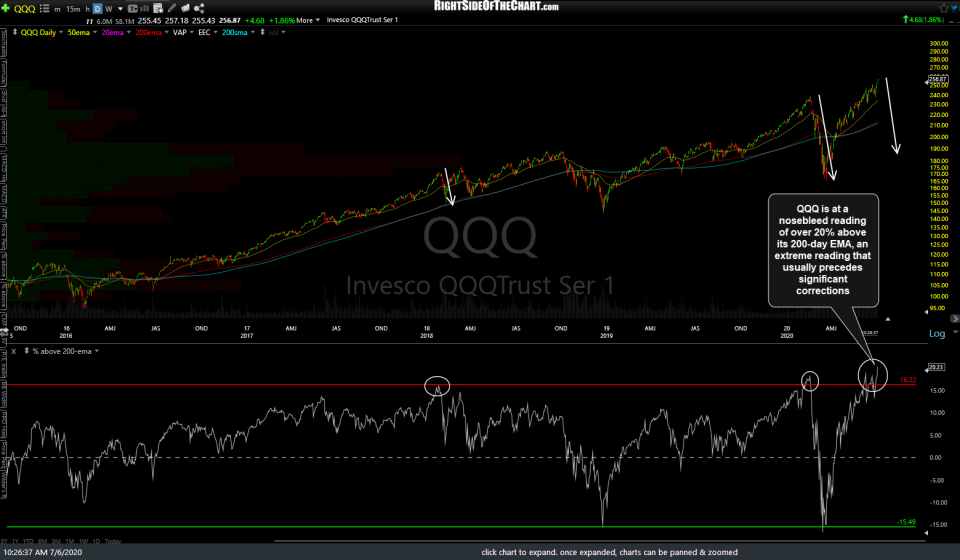The height and width of the screenshot is (560, 960).
Task: Click the 256.87 current price tag
Action: click(x=937, y=79)
